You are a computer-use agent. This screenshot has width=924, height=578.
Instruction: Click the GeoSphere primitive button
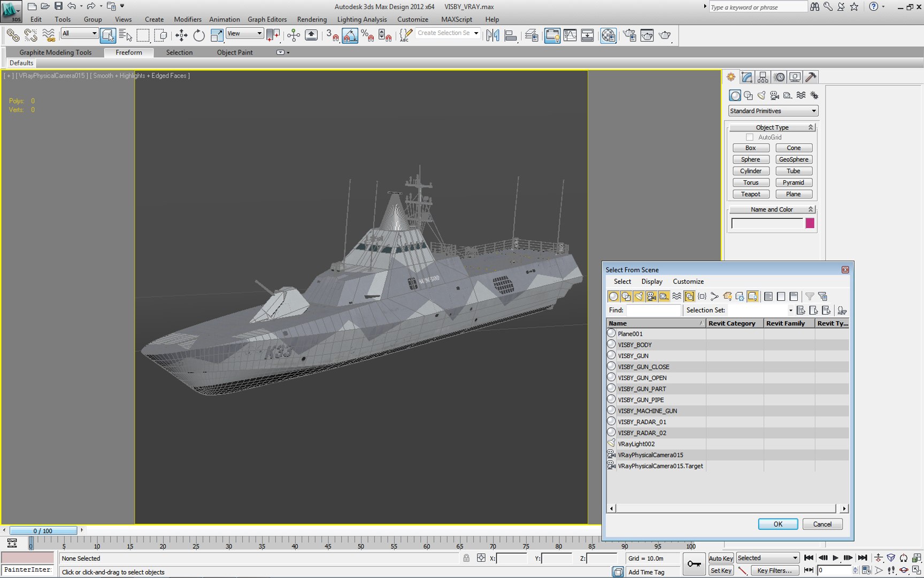click(x=794, y=159)
